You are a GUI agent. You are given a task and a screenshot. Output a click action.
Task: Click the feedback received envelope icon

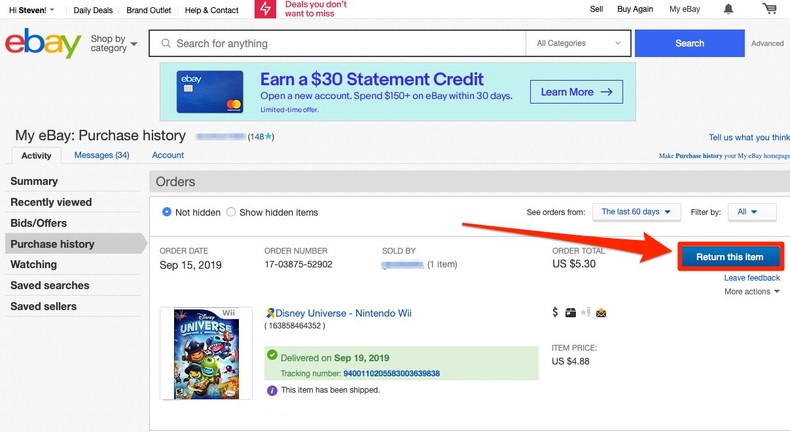601,313
